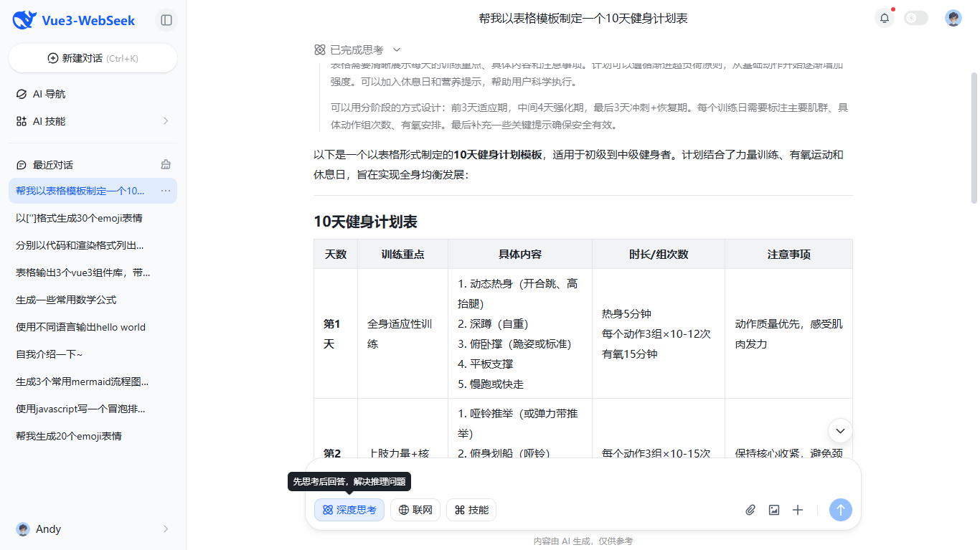The width and height of the screenshot is (980, 550).
Task: Toggle the 联网 web search option
Action: click(x=415, y=510)
